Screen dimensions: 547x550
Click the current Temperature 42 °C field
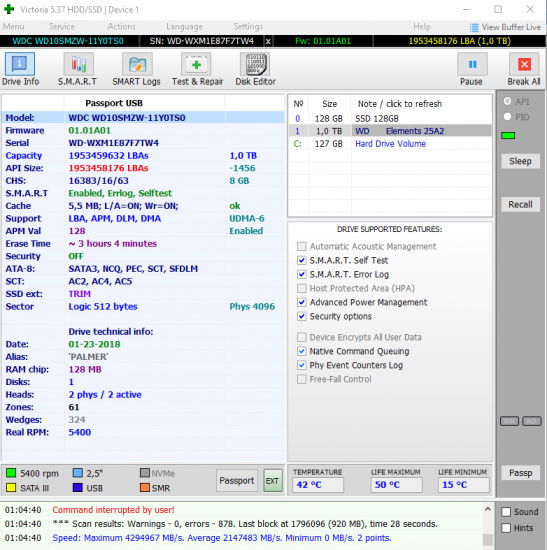click(318, 485)
